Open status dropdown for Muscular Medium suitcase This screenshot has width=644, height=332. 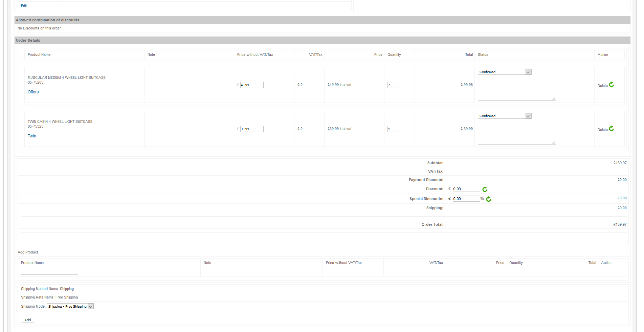(x=505, y=72)
